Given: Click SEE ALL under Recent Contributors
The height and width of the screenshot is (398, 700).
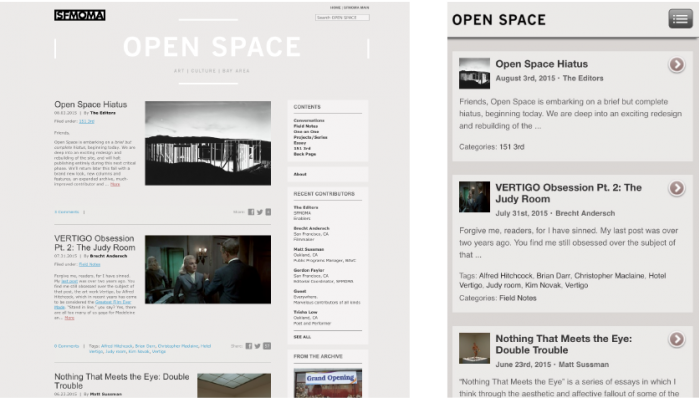Looking at the screenshot, I should (302, 337).
